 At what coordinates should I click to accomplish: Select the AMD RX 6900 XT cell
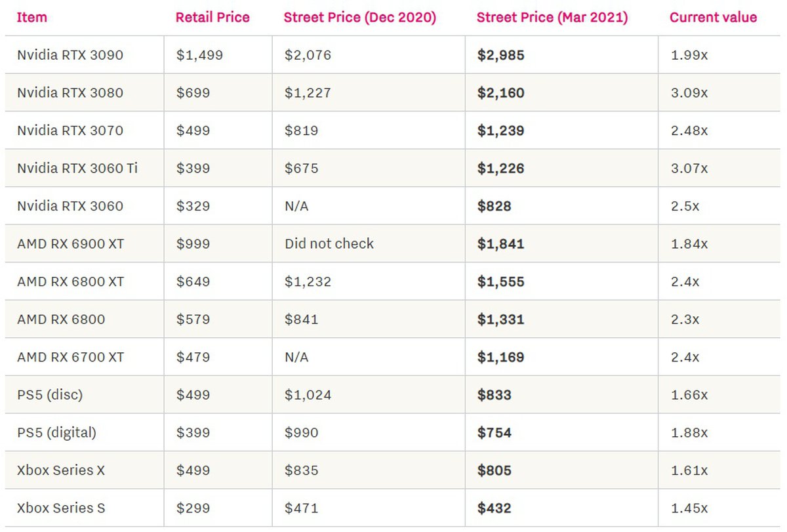tap(70, 244)
